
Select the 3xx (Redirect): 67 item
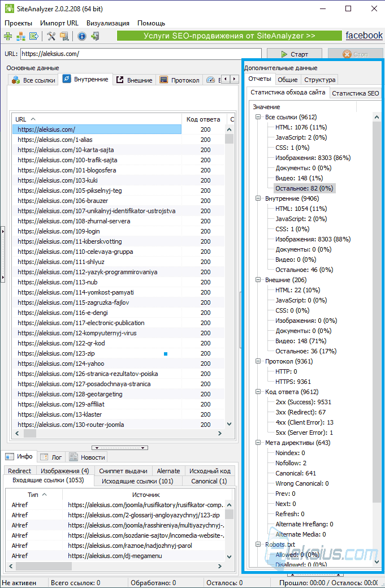pos(300,412)
